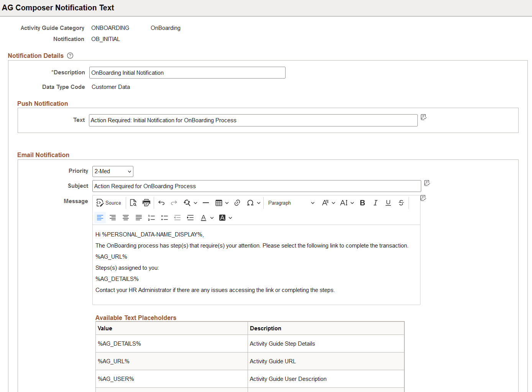This screenshot has height=392, width=532.
Task: Toggle the bulleted list formatting
Action: pos(164,218)
